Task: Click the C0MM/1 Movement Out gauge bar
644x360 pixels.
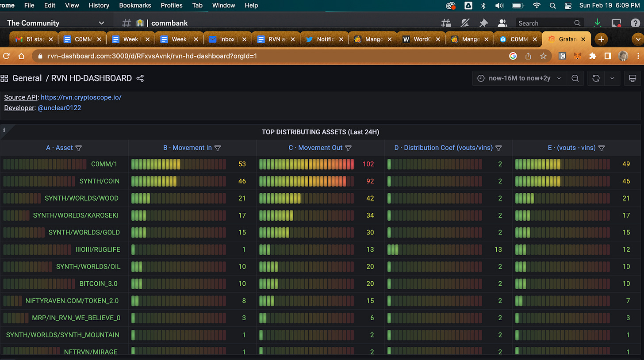Action: pos(307,164)
